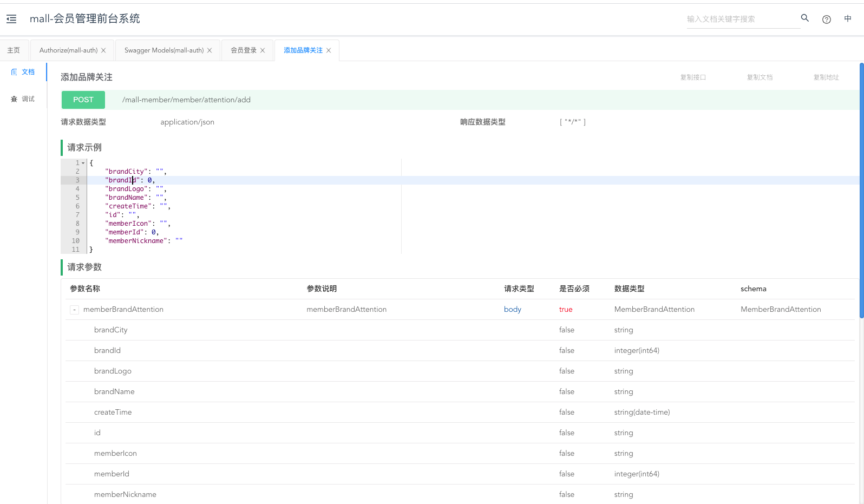This screenshot has height=504, width=864.
Task: Click the 参数名称 column header
Action: pyautogui.click(x=85, y=289)
